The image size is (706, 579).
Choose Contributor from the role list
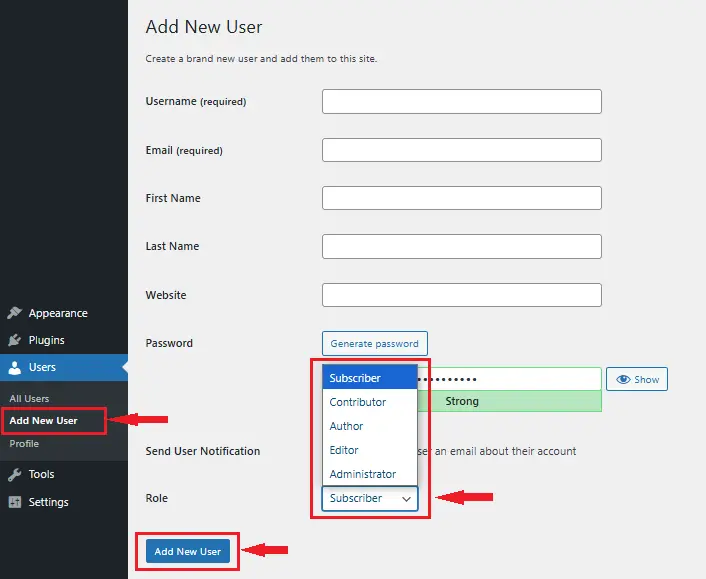pyautogui.click(x=368, y=402)
